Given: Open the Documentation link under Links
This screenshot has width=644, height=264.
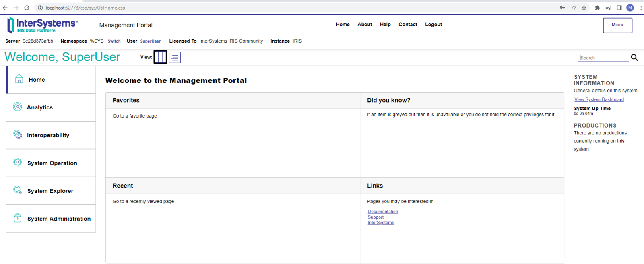Looking at the screenshot, I should click(383, 212).
